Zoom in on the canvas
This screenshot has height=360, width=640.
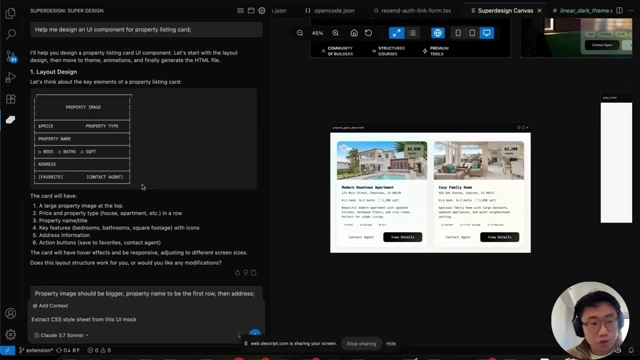pos(336,33)
